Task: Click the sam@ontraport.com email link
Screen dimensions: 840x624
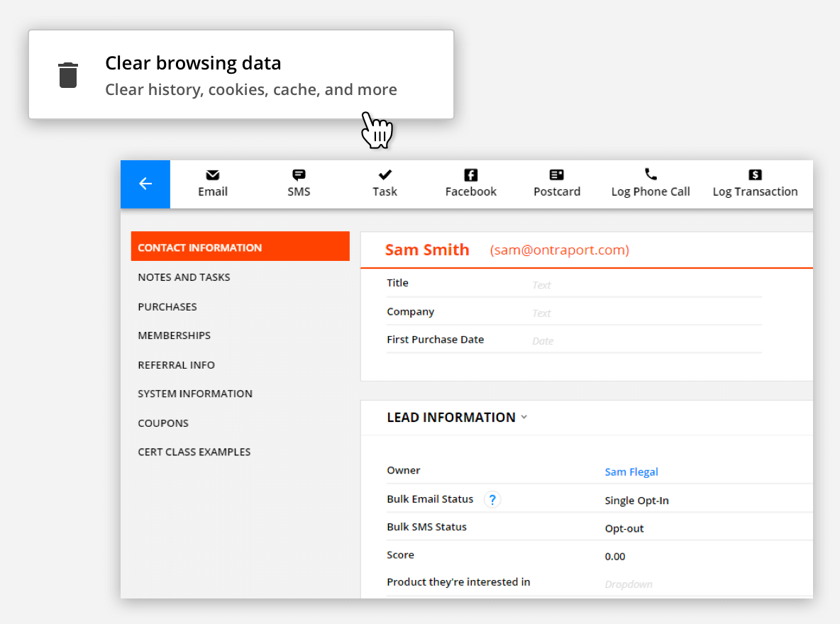Action: point(559,250)
